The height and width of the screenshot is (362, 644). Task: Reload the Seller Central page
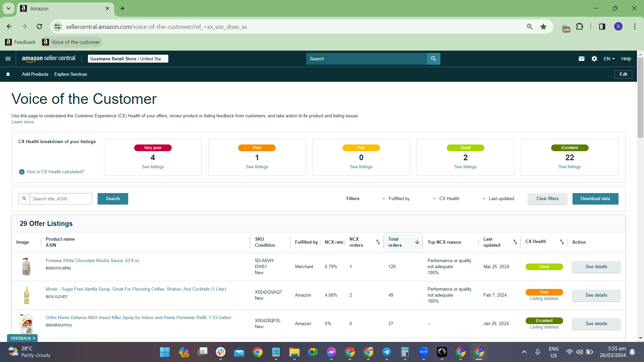pyautogui.click(x=40, y=26)
